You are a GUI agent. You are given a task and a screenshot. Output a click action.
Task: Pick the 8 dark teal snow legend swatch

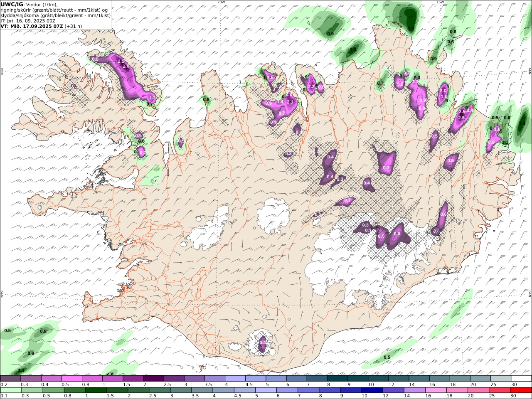pyautogui.click(x=337, y=378)
